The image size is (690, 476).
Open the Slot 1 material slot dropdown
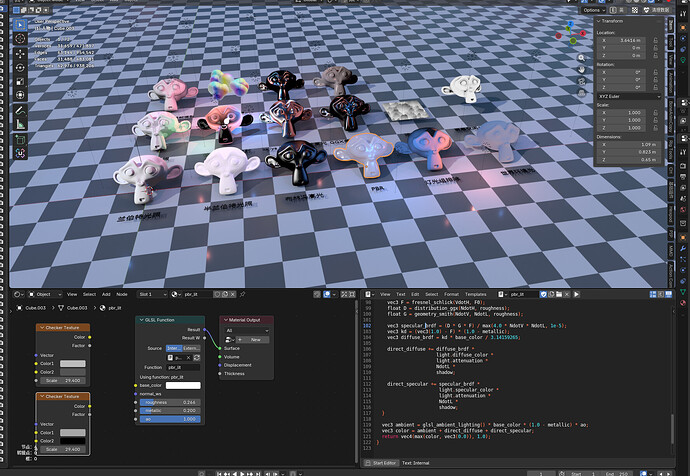coord(152,294)
